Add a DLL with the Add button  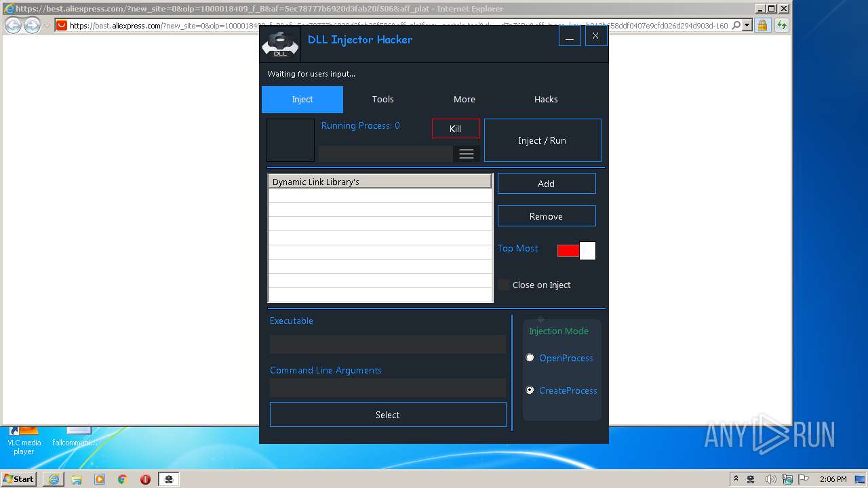coord(547,184)
